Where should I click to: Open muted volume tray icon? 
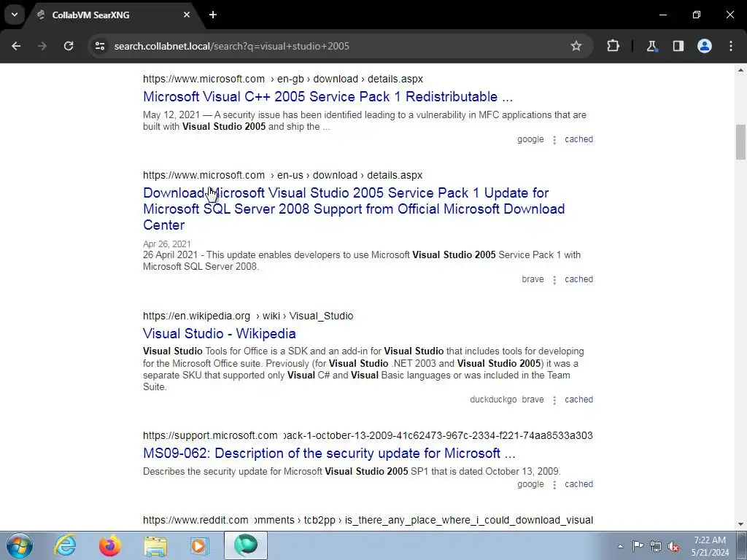click(x=673, y=546)
